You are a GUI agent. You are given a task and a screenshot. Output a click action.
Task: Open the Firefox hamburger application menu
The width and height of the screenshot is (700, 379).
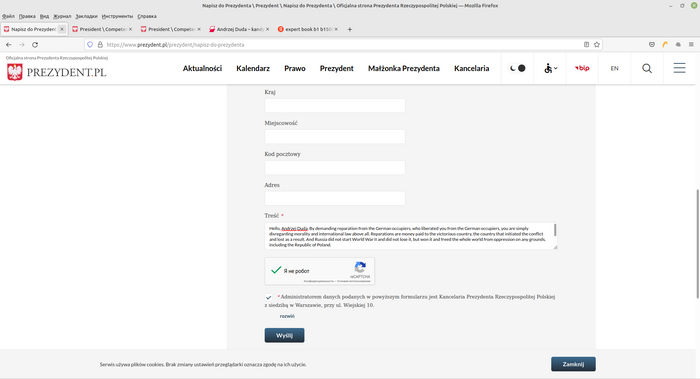pyautogui.click(x=691, y=45)
